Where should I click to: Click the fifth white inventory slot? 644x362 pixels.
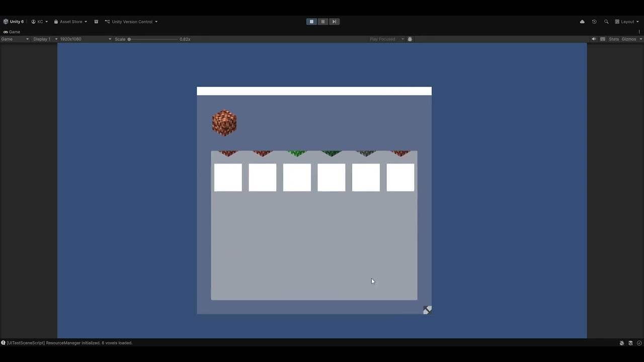tap(366, 177)
